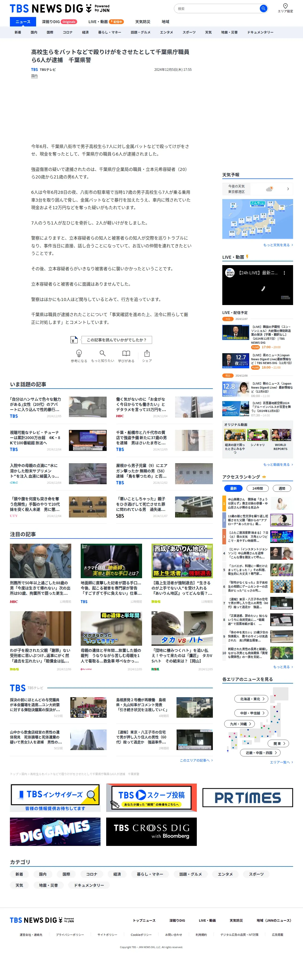
Task: Open 新着 in the category bar
Action: click(18, 32)
